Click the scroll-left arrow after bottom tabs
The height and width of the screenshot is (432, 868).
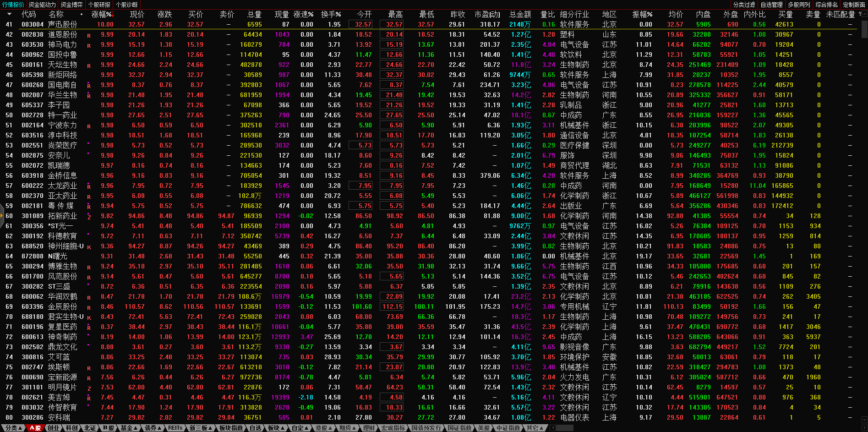tap(552, 428)
